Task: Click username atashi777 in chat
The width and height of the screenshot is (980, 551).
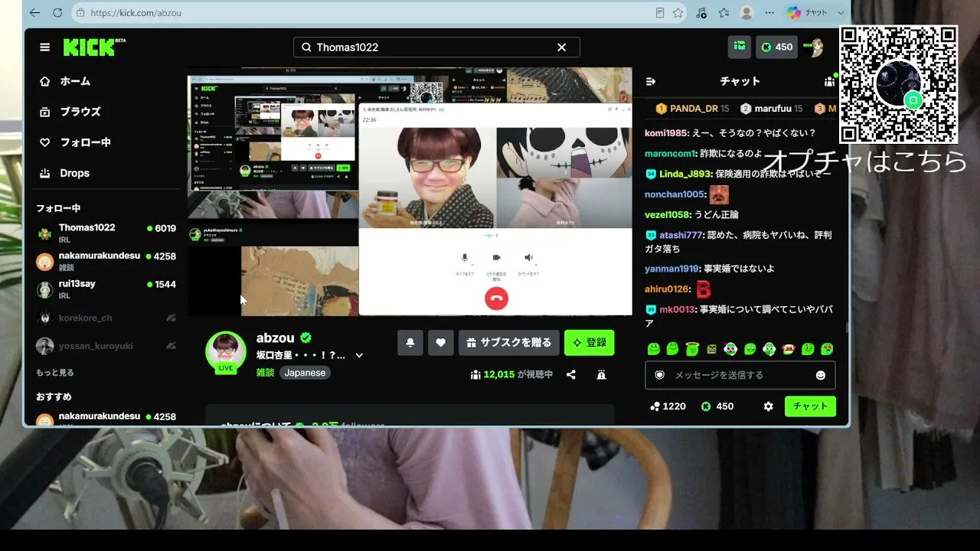Action: pyautogui.click(x=681, y=235)
